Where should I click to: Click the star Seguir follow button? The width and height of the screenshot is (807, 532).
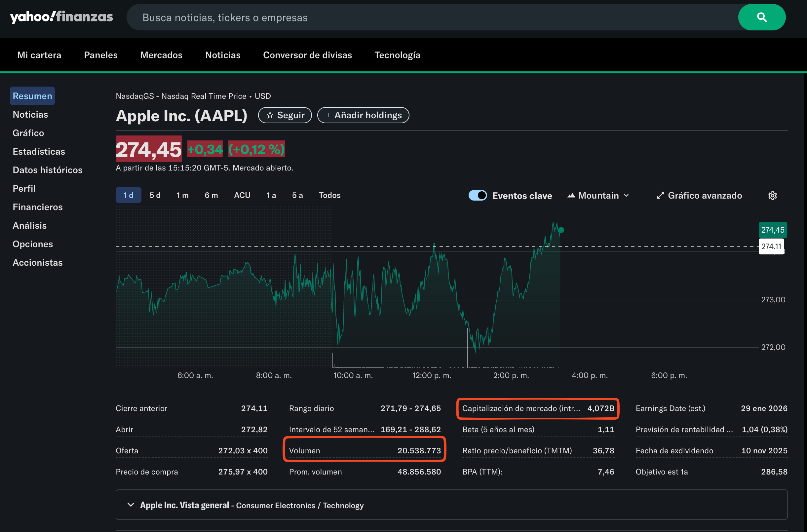285,115
